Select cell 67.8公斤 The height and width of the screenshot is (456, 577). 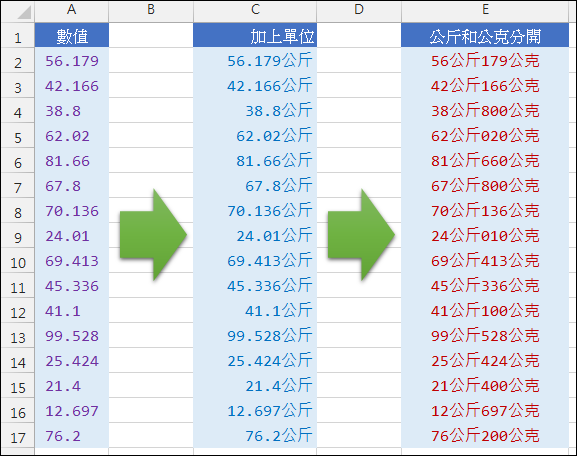[255, 185]
